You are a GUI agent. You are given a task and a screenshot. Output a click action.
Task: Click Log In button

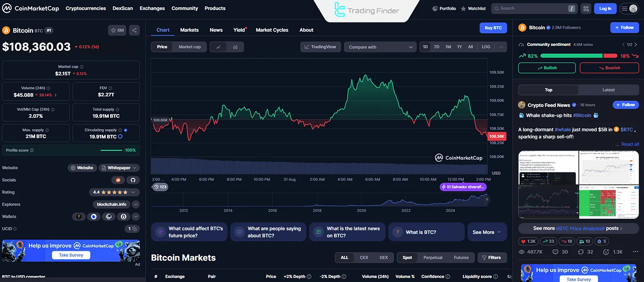605,8
